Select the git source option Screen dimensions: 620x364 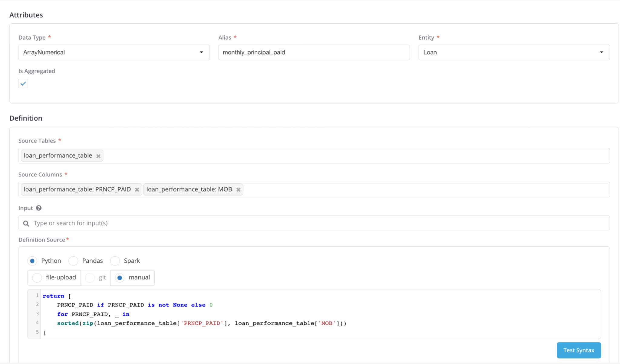[x=90, y=277]
